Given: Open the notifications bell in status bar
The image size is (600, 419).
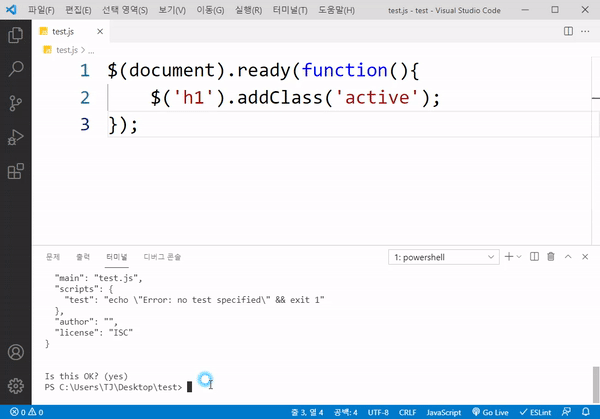Looking at the screenshot, I should [585, 412].
